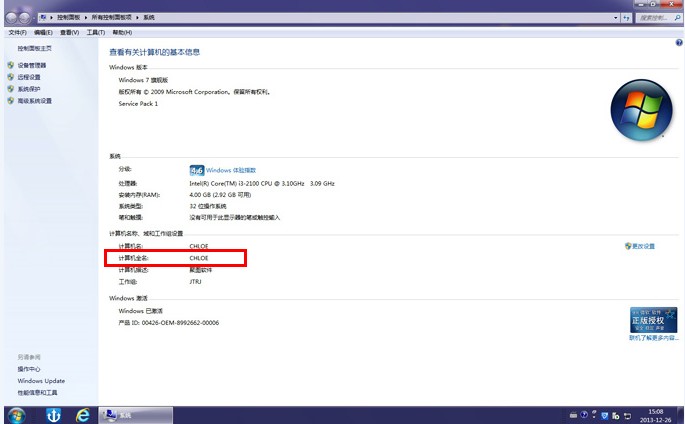685x424 pixels.
Task: Open the blue help question mark icon
Action: (x=679, y=42)
